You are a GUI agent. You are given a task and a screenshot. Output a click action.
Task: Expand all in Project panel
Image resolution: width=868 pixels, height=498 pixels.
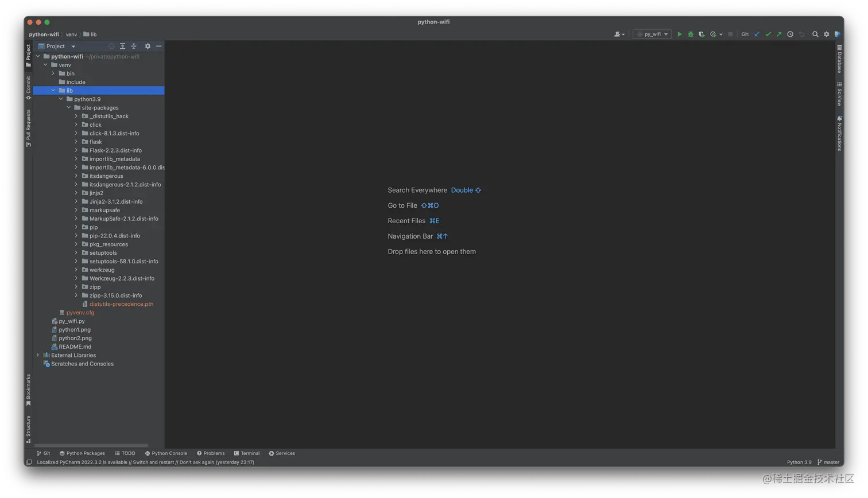pyautogui.click(x=123, y=46)
